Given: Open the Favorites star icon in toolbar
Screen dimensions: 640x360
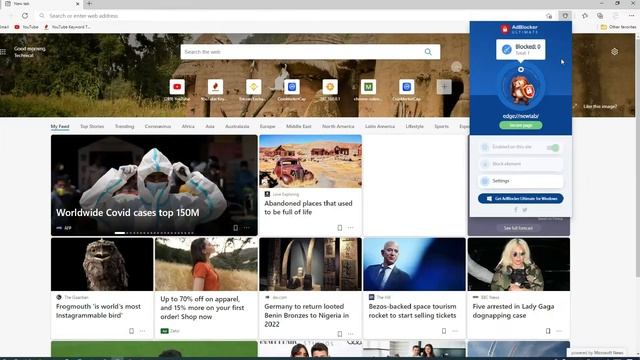Looking at the screenshot, I should point(585,16).
